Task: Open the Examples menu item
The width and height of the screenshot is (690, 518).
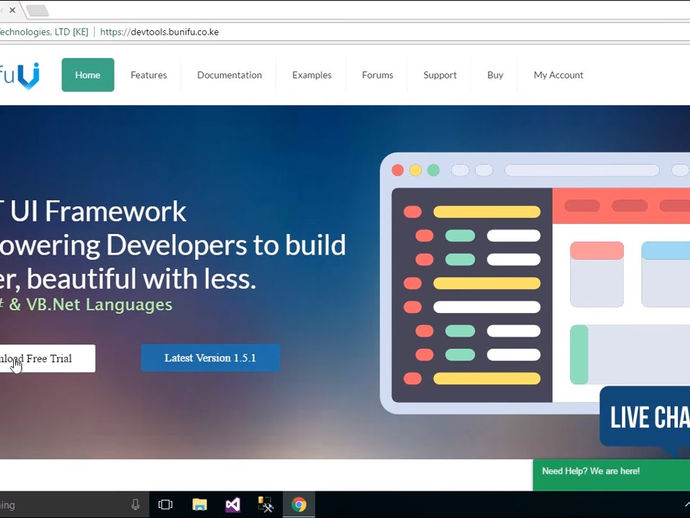Action: pyautogui.click(x=312, y=75)
